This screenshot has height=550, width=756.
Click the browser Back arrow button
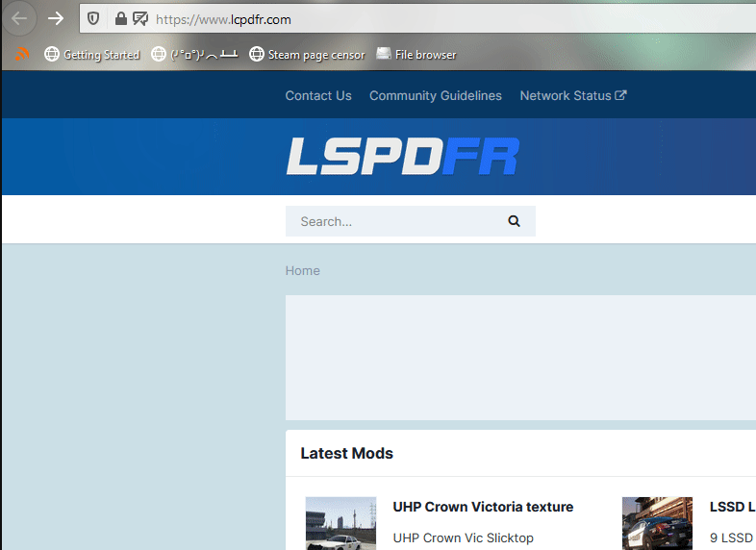click(19, 19)
